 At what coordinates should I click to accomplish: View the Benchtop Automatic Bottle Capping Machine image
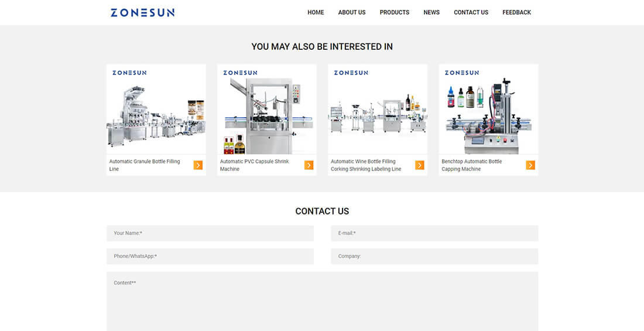pyautogui.click(x=488, y=109)
